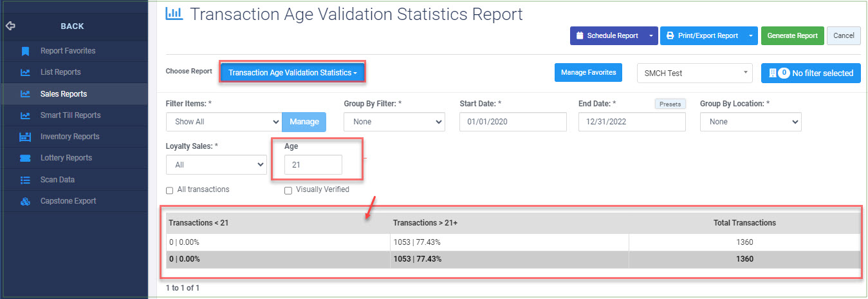The width and height of the screenshot is (868, 299).
Task: Select the List Reports chart icon
Action: pyautogui.click(x=25, y=72)
